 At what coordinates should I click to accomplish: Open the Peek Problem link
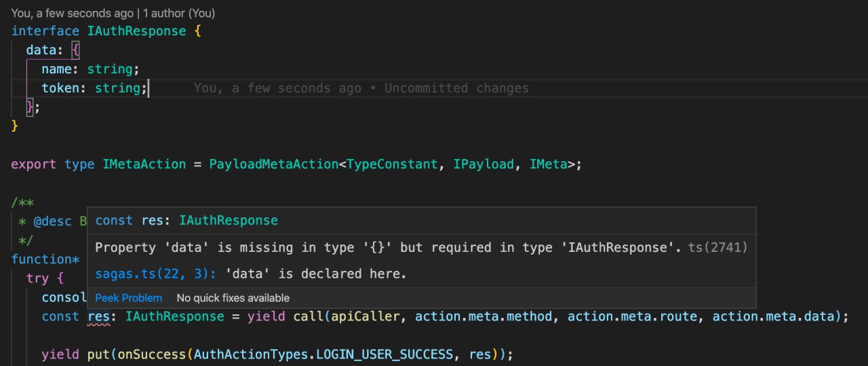point(128,298)
